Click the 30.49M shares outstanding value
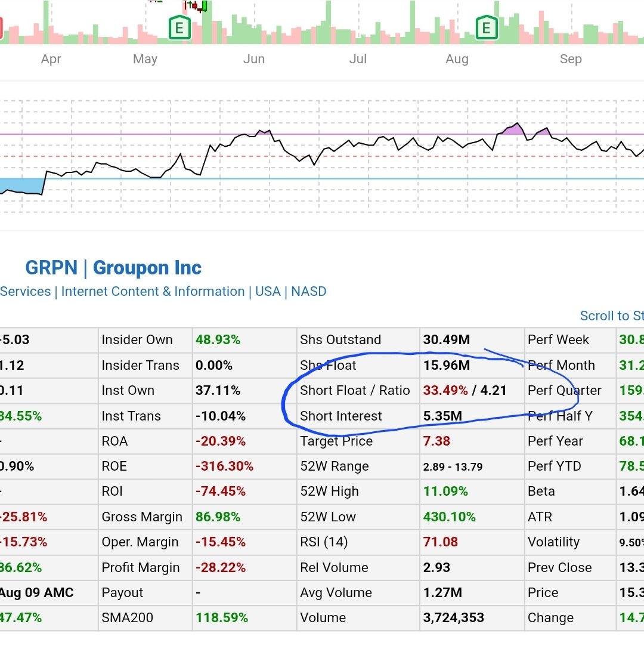 447,340
